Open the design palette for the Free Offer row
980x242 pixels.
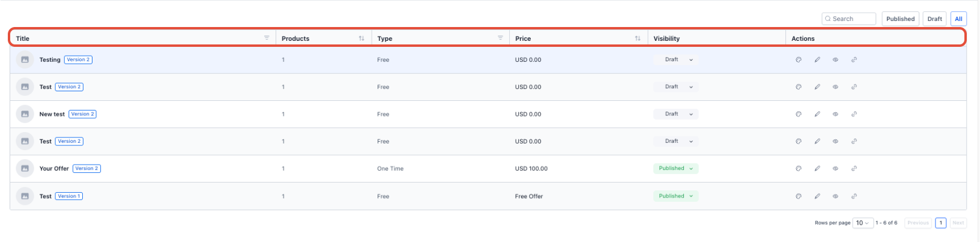coord(799,196)
